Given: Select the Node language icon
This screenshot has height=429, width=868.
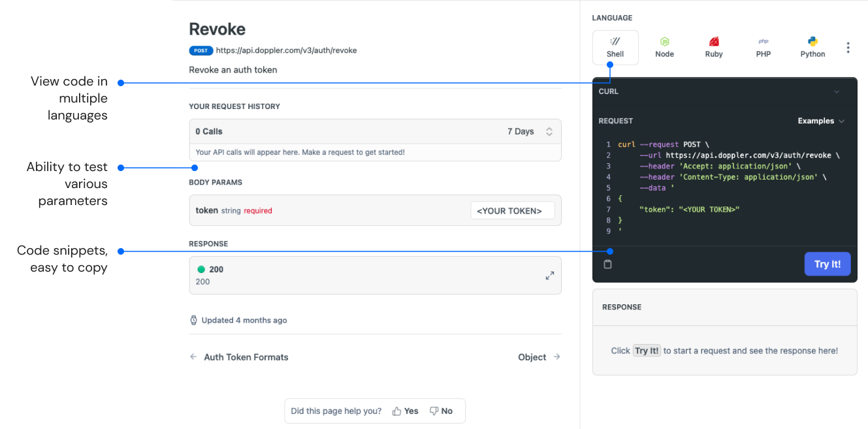Looking at the screenshot, I should [x=664, y=47].
